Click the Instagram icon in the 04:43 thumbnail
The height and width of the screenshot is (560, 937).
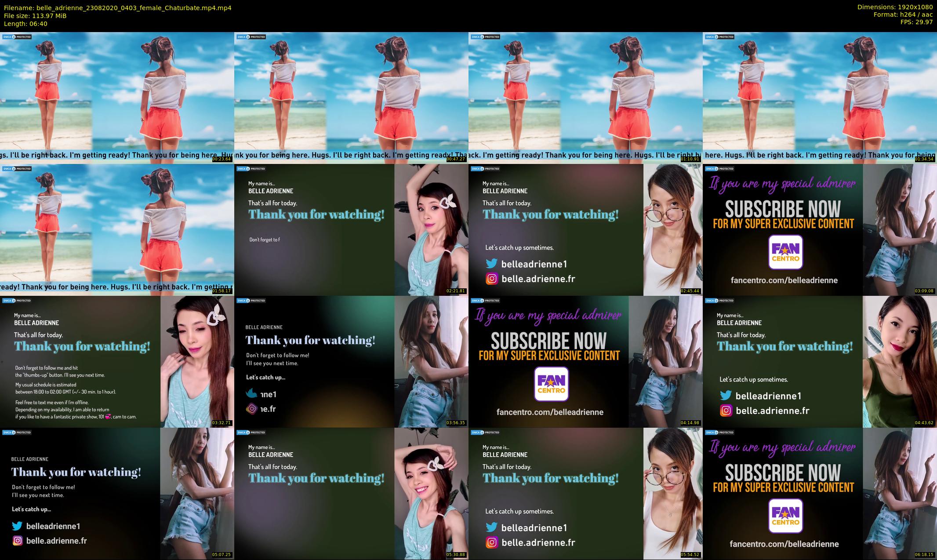726,411
